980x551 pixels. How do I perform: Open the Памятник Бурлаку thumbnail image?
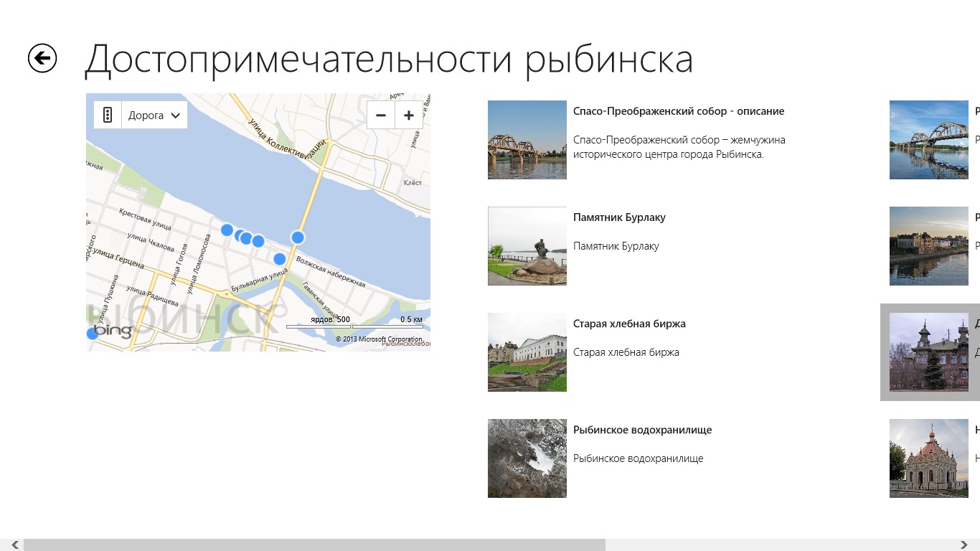[527, 246]
